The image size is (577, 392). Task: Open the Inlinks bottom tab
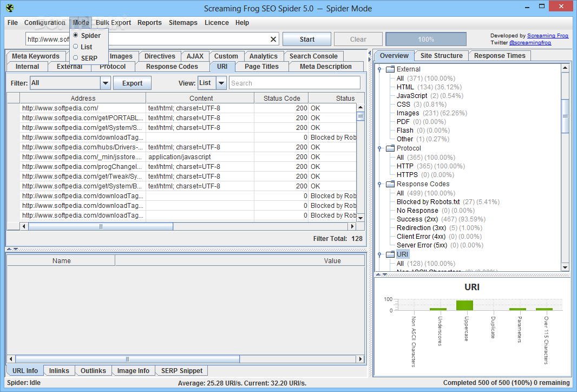[59, 371]
